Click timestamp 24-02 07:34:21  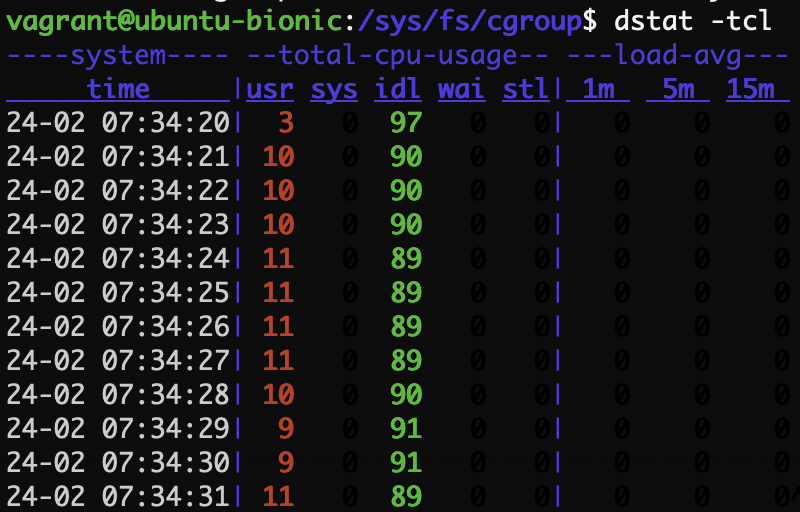(118, 157)
